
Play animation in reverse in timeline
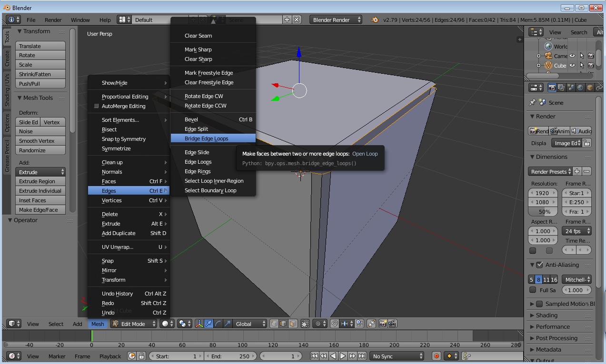tap(333, 356)
